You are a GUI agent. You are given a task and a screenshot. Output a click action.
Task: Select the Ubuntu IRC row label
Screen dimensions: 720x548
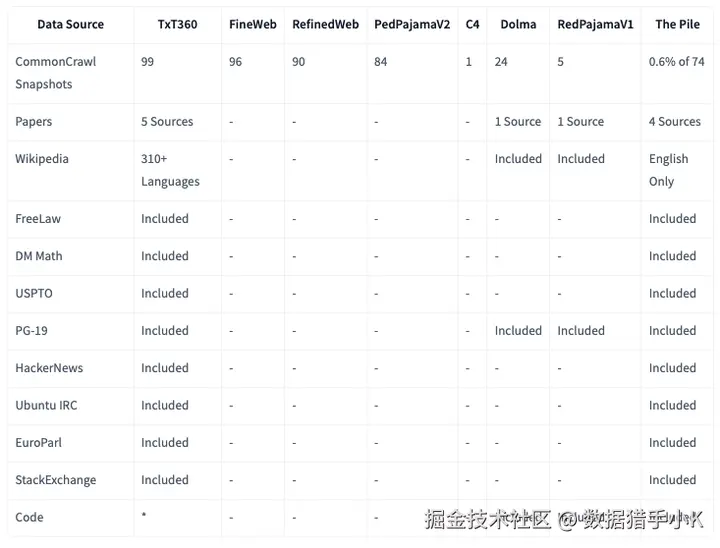pos(46,406)
